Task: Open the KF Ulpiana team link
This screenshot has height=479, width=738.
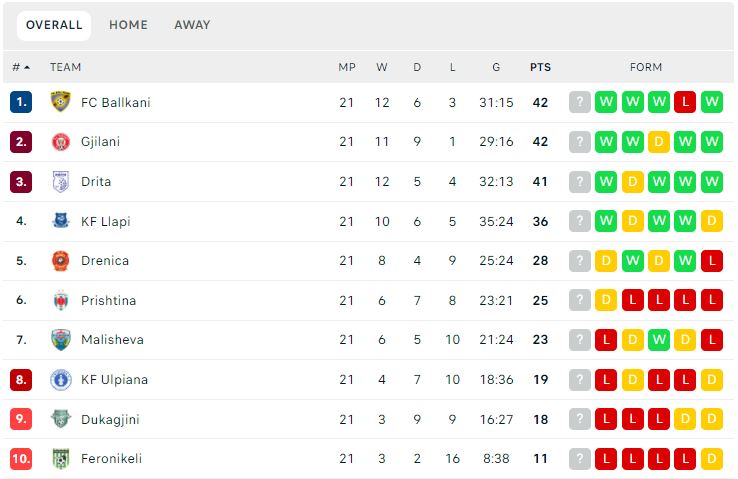Action: coord(114,380)
